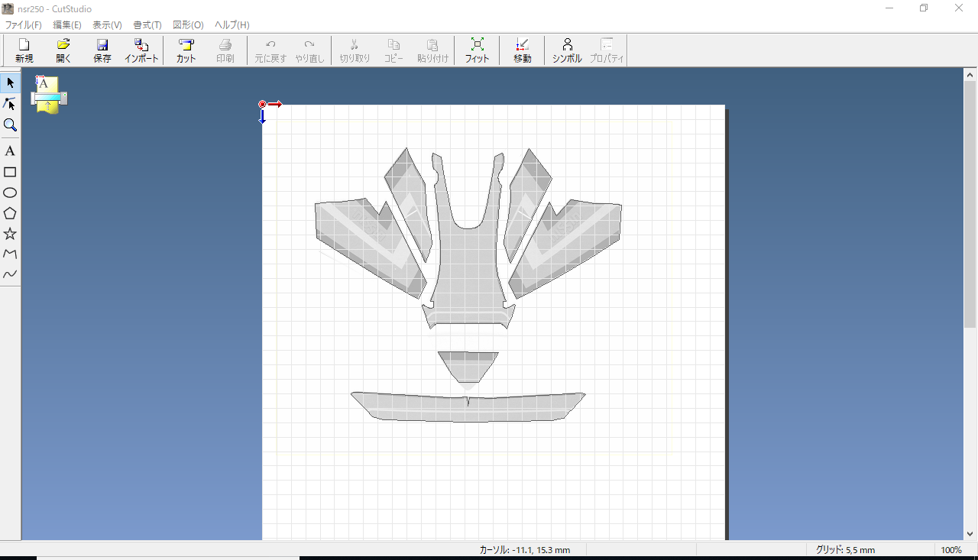Screen dimensions: 978x560
Task: Click the red origin point marker
Action: tap(262, 105)
